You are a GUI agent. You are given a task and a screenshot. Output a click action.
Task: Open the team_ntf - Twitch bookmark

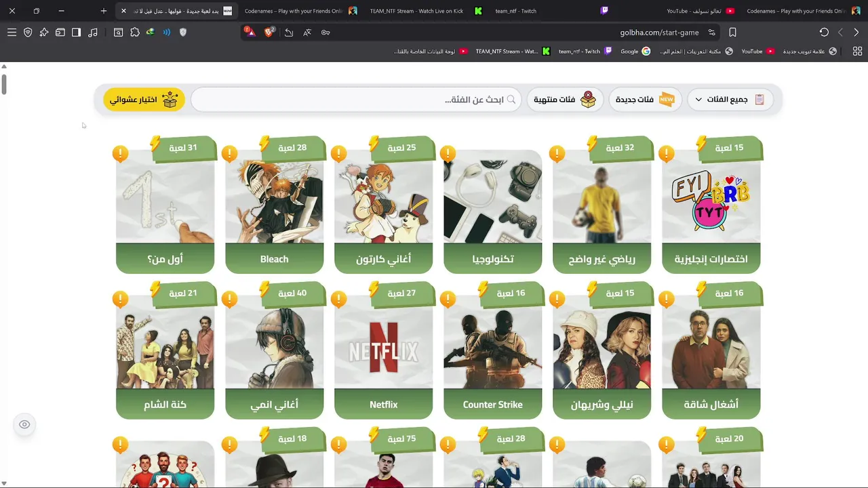pos(585,52)
